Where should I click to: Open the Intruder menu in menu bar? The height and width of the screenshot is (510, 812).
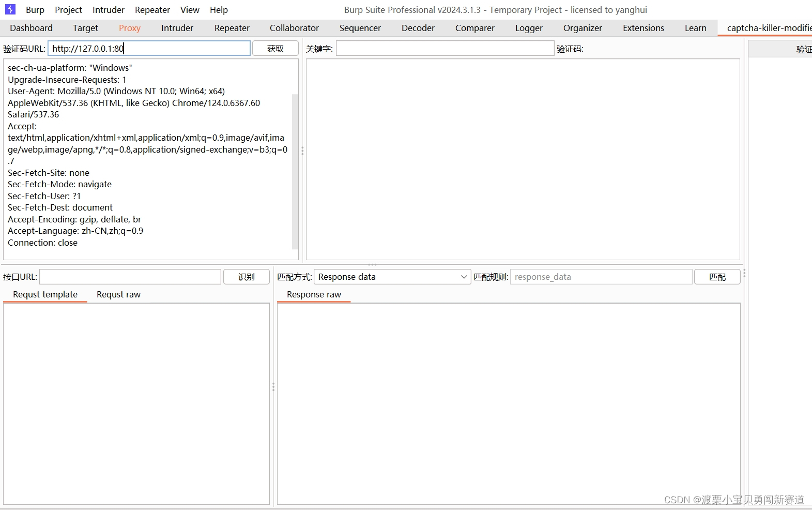(x=109, y=10)
